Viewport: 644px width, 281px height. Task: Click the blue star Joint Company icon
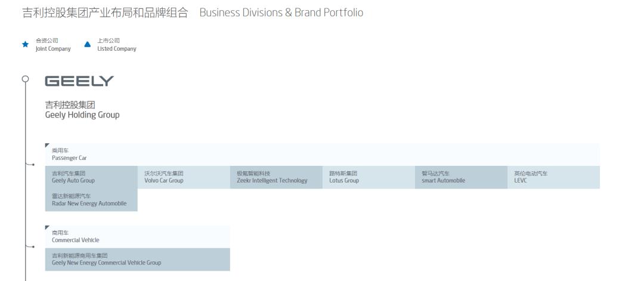tap(26, 44)
